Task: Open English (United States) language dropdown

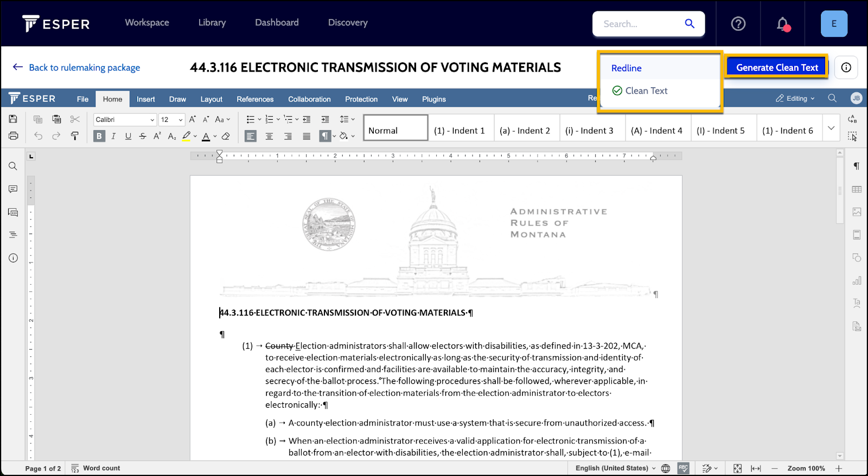Action: pyautogui.click(x=615, y=468)
